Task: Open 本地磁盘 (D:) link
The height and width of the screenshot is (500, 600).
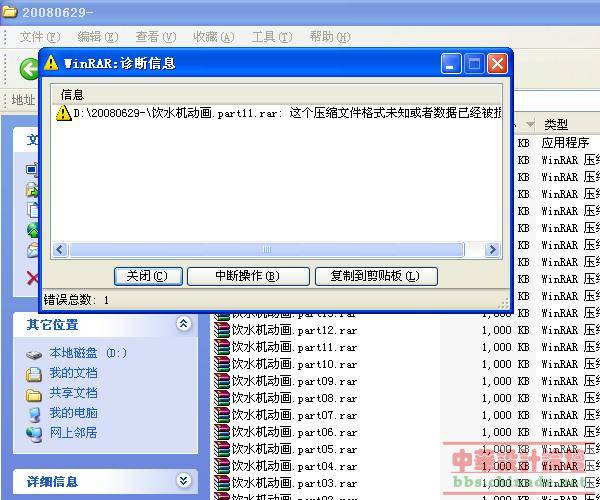Action: [x=88, y=353]
